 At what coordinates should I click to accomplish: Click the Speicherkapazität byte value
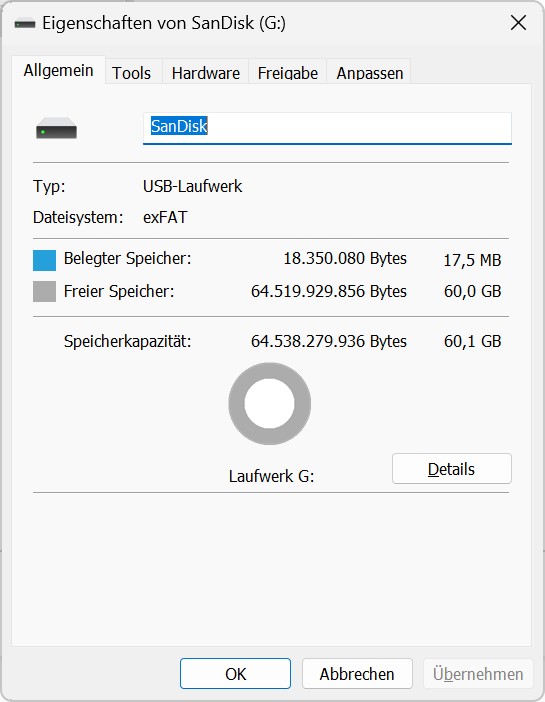click(328, 341)
